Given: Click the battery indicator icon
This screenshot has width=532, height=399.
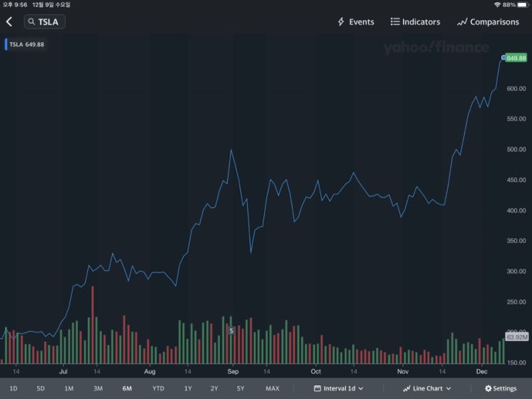Looking at the screenshot, I should coord(523,5).
